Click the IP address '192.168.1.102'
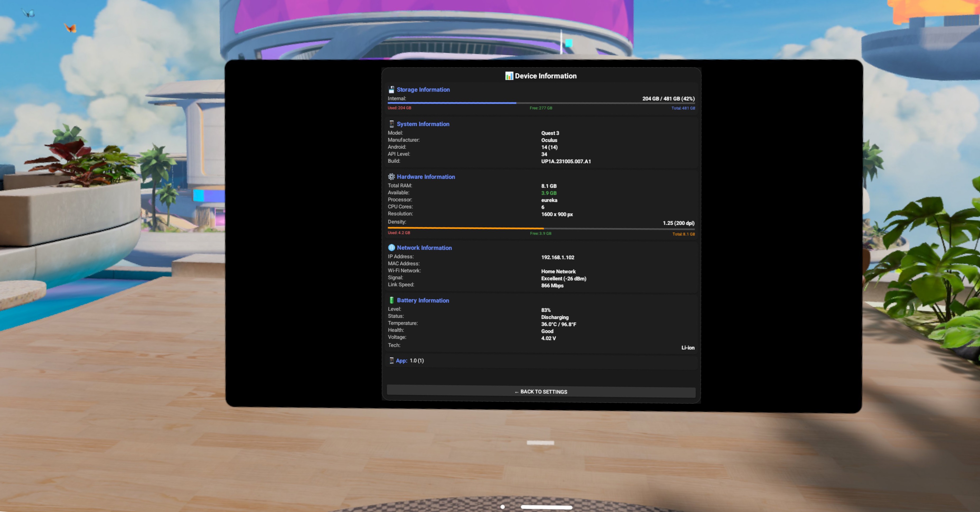The height and width of the screenshot is (512, 980). tap(558, 257)
